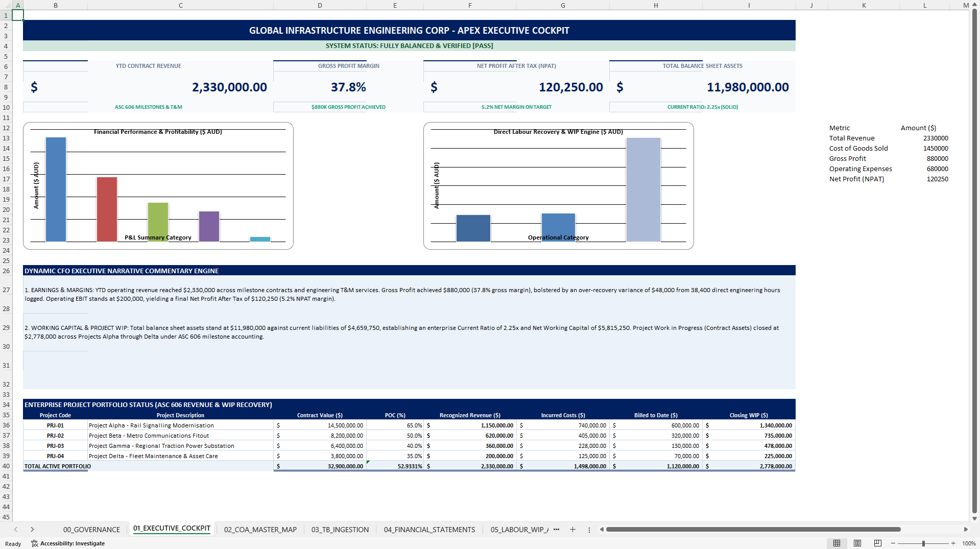Select the YTD revenue value 2,330,000.00
Screen dimensions: 980x549
[229, 87]
